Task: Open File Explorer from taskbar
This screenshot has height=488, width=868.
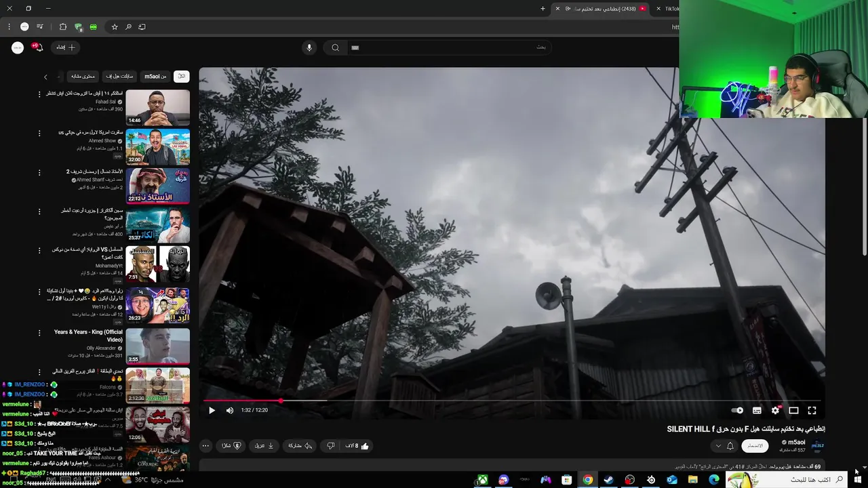Action: click(x=693, y=480)
